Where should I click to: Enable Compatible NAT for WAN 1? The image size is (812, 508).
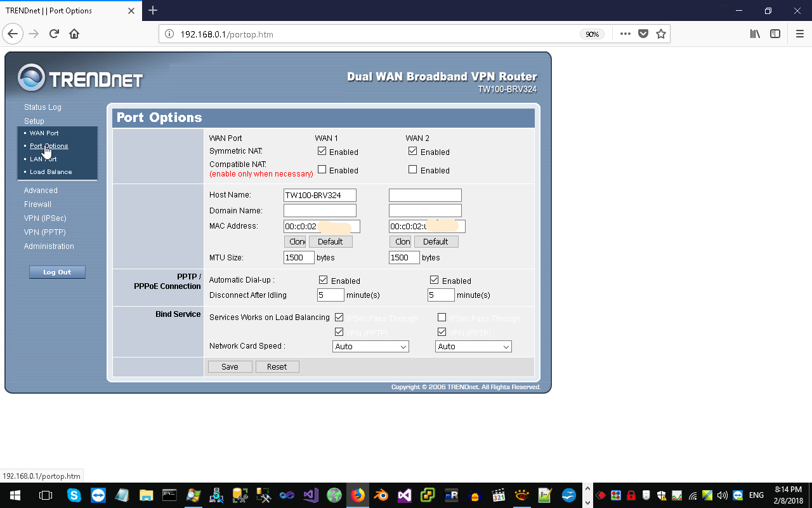point(322,170)
